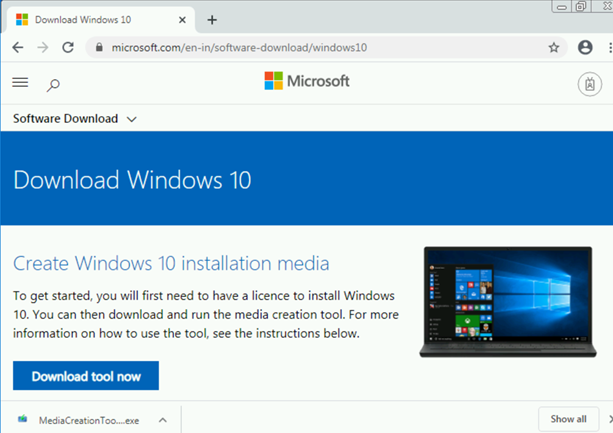Screen dimensions: 613x433
Task: Close the Download Windows 10 tab
Action: coord(182,20)
